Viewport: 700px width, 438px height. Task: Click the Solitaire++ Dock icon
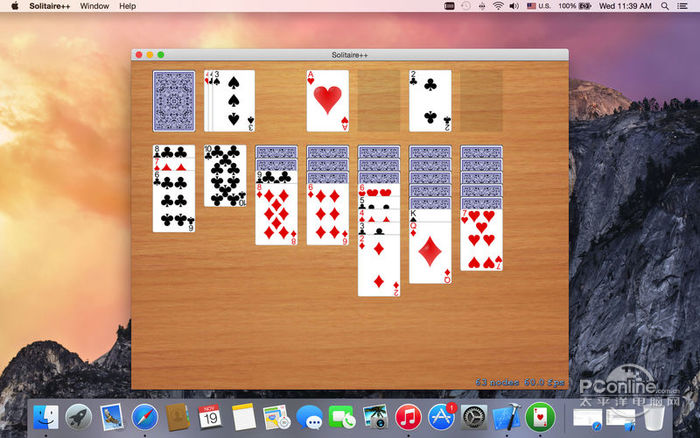[540, 417]
